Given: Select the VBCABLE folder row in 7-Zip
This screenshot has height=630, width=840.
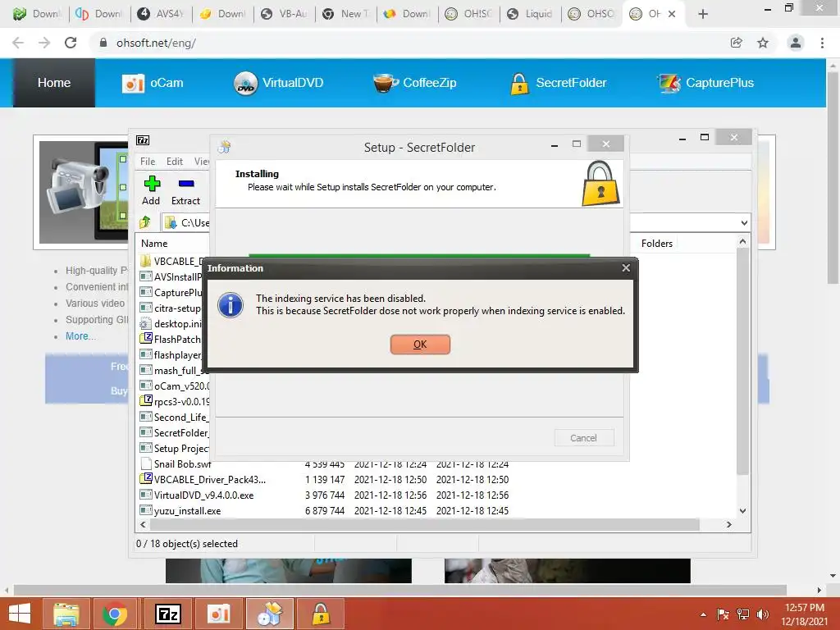Looking at the screenshot, I should (x=171, y=261).
